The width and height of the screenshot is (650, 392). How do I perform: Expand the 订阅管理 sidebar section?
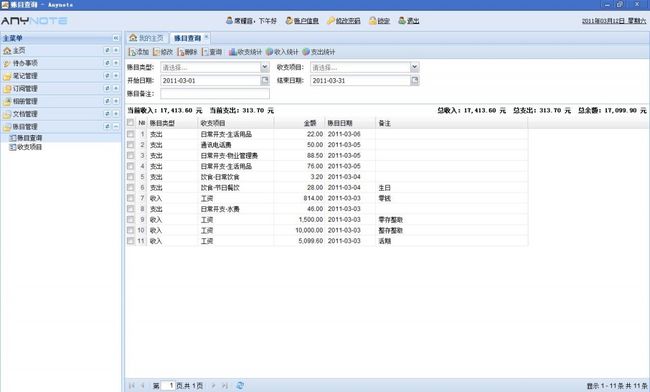point(116,88)
